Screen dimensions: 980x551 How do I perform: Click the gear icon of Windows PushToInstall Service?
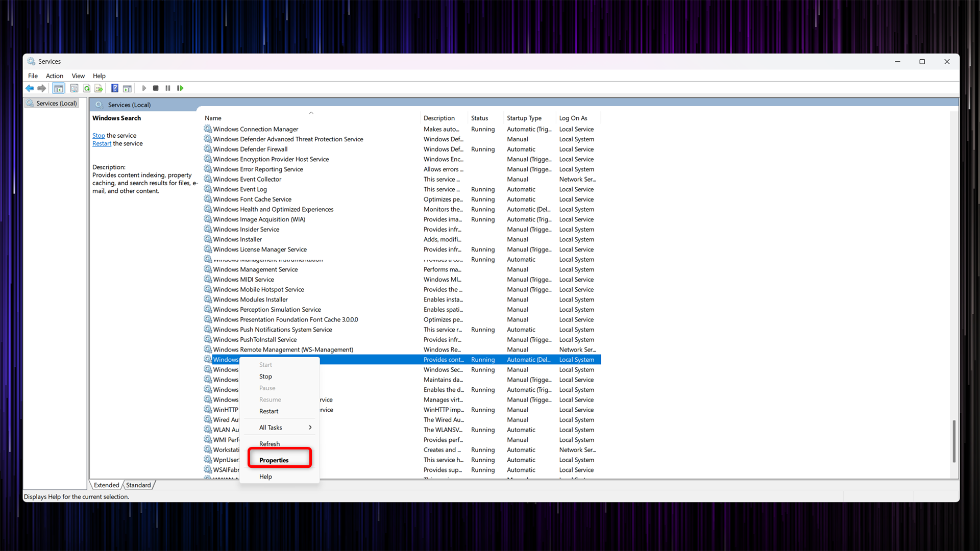(x=208, y=340)
